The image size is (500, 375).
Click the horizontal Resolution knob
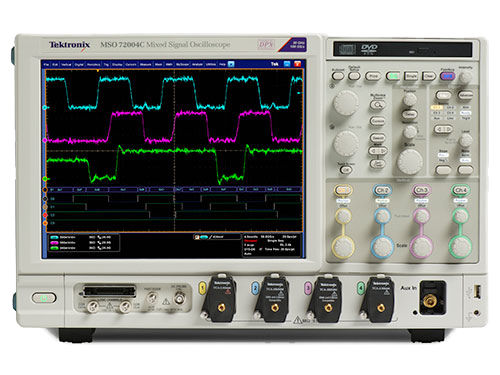pyautogui.click(x=409, y=132)
